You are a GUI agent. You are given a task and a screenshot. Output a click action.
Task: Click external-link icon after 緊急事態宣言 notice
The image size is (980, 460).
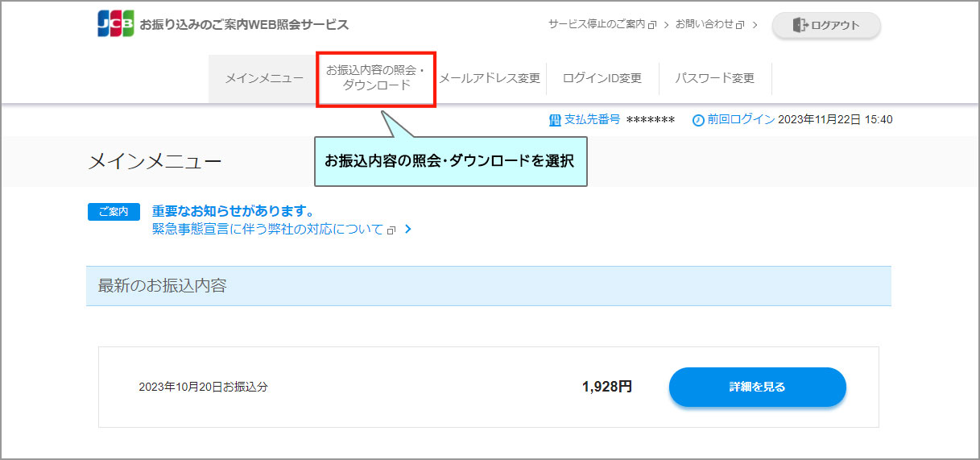391,230
